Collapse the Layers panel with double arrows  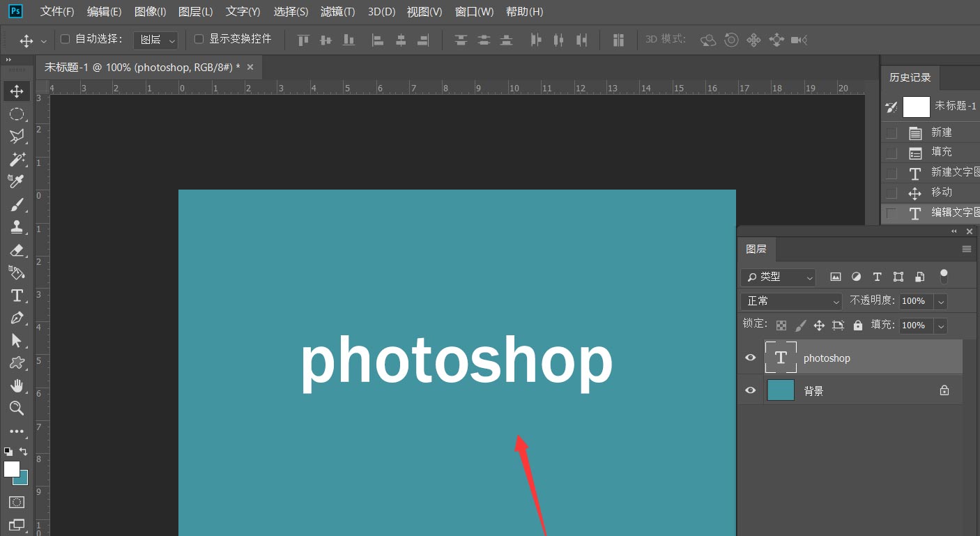click(954, 231)
